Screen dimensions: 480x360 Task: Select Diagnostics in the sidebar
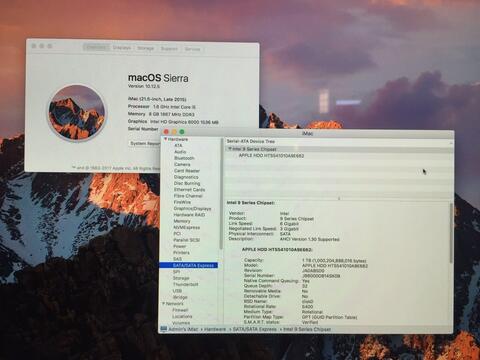point(186,177)
